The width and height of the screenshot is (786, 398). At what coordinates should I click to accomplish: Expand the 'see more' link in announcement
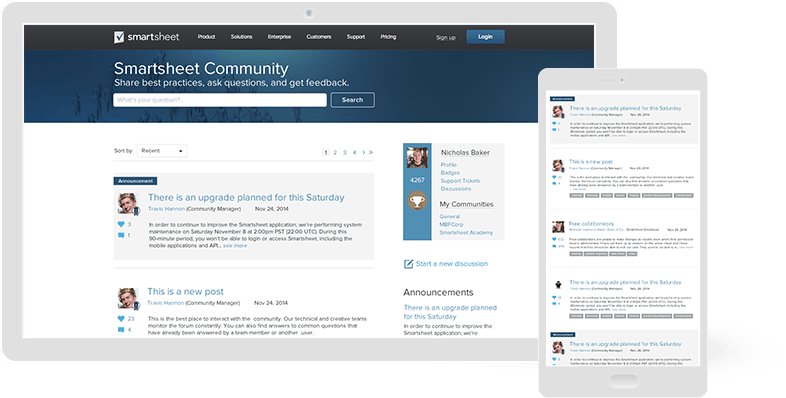pyautogui.click(x=235, y=246)
